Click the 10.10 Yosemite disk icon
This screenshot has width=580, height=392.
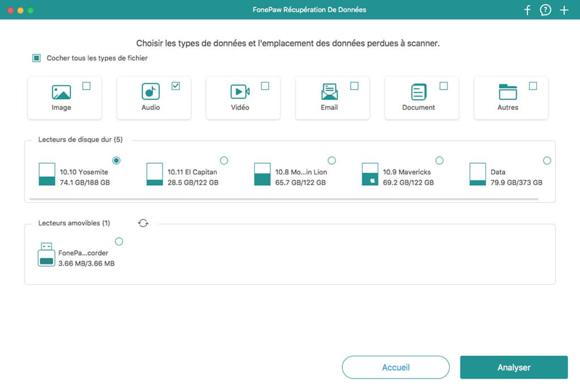47,174
